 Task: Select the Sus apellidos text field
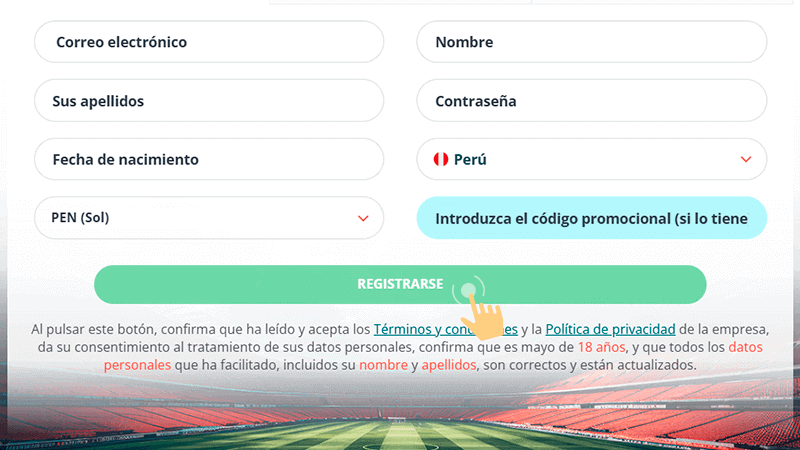209,101
